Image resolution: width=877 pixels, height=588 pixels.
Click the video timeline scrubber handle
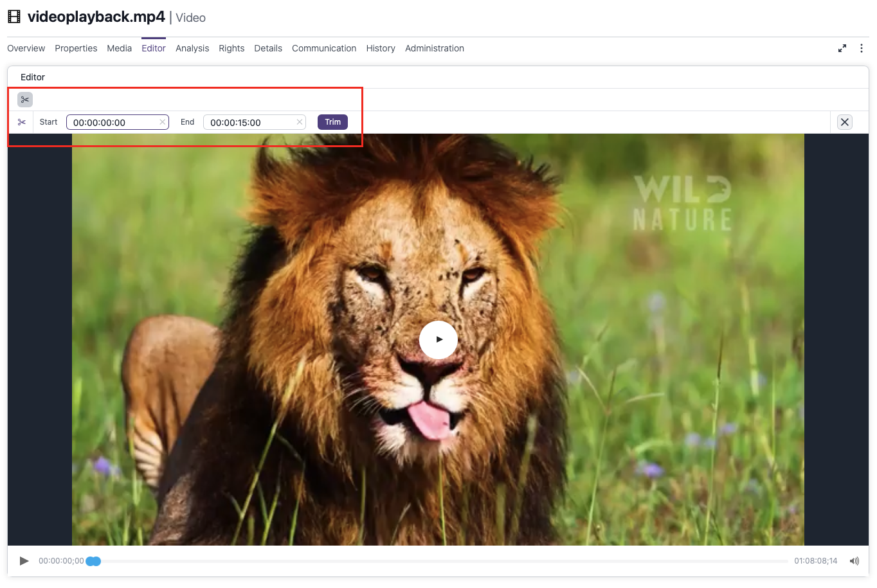(94, 561)
